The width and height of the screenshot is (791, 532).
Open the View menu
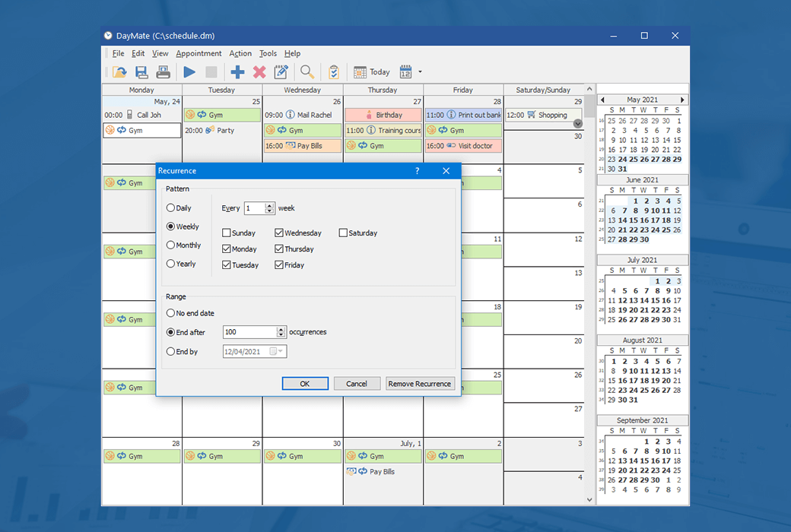160,53
